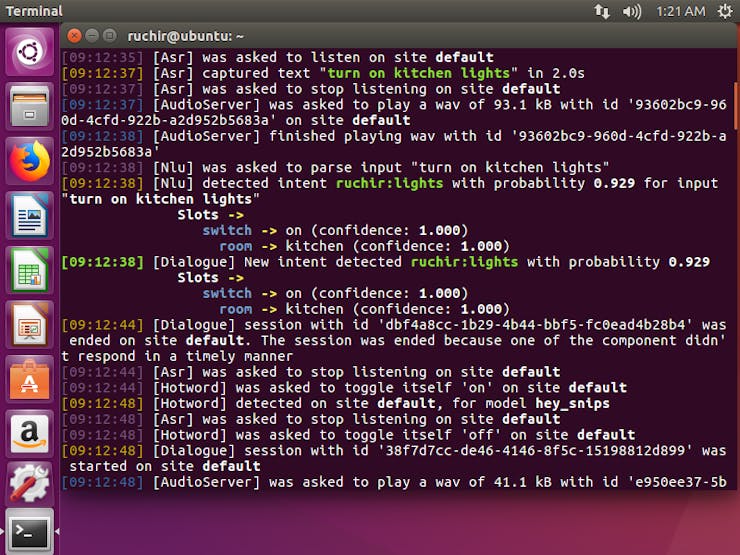Maximize the terminal window

109,35
